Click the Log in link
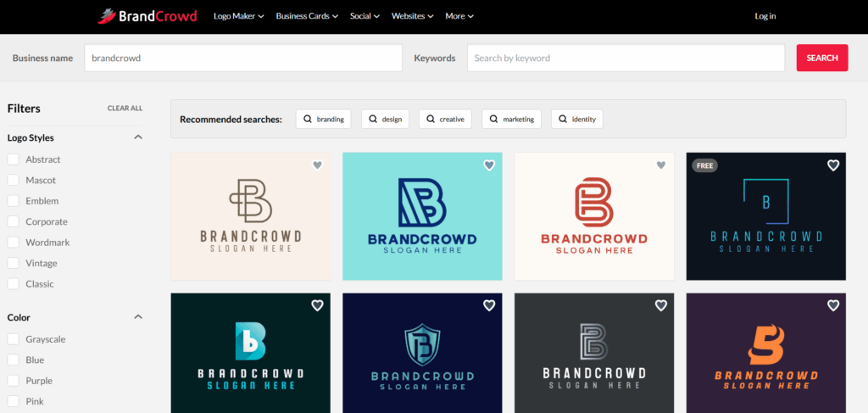Image resolution: width=868 pixels, height=413 pixels. pyautogui.click(x=765, y=16)
